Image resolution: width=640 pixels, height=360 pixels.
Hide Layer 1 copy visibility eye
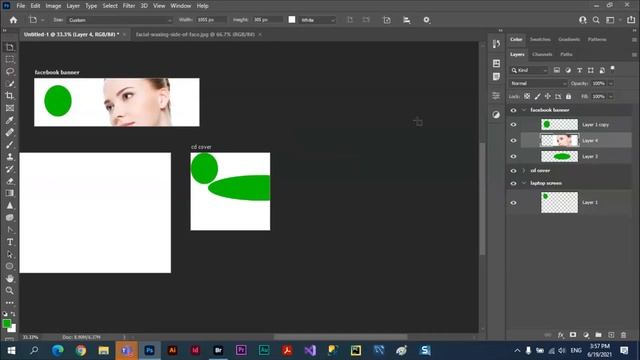coord(513,124)
